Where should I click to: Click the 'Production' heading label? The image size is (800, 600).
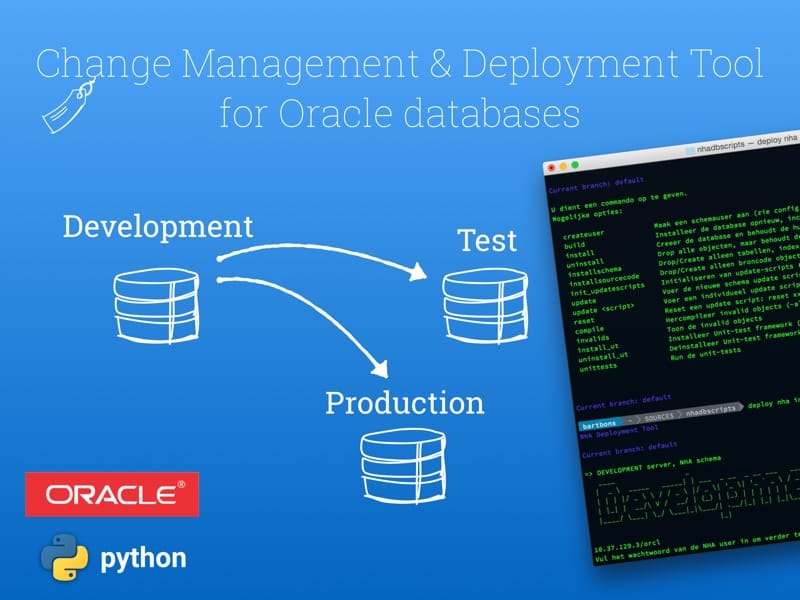[405, 403]
